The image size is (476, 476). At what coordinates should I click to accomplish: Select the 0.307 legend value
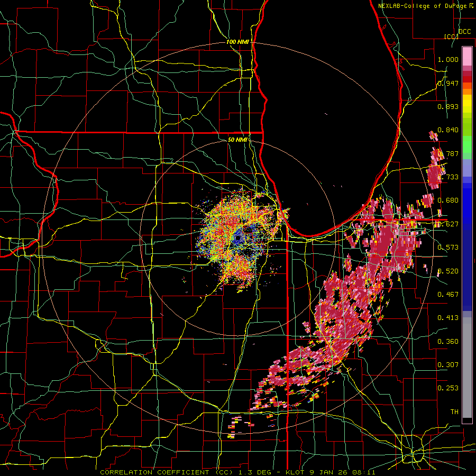(x=448, y=365)
